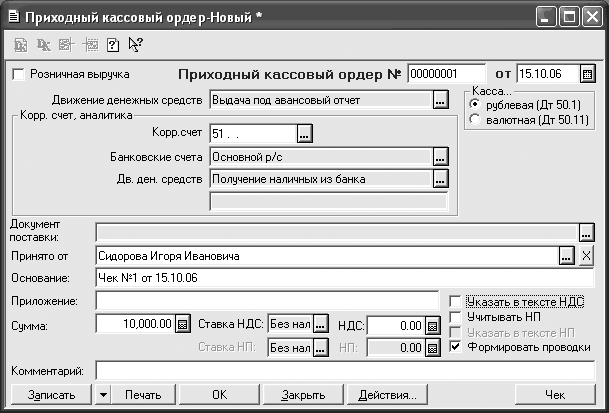609x413 pixels.
Task: Open calculator for the Сумма field
Action: coord(182,324)
